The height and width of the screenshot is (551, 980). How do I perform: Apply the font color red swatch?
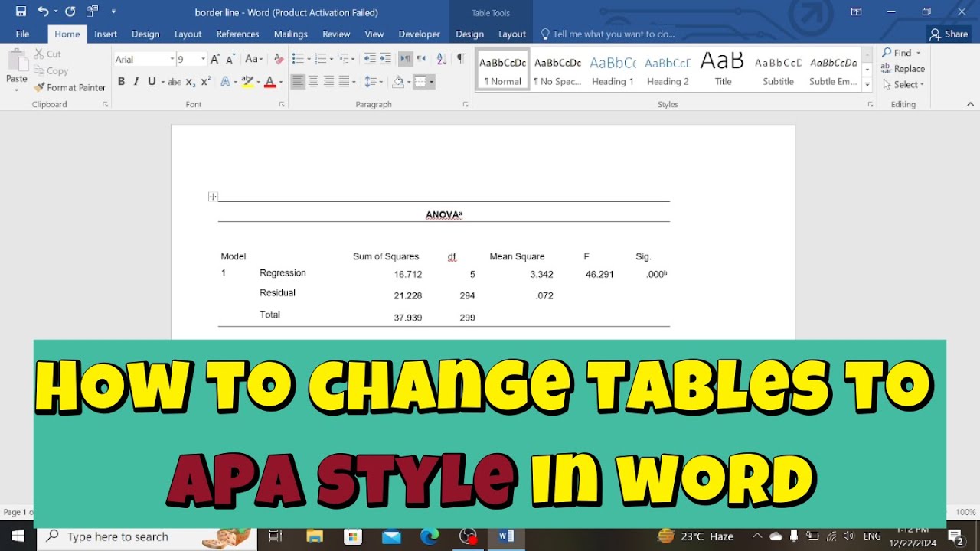click(x=269, y=82)
